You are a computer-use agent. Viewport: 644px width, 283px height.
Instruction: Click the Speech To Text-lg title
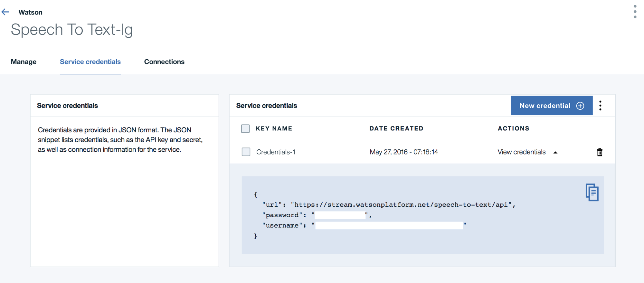[x=72, y=30]
